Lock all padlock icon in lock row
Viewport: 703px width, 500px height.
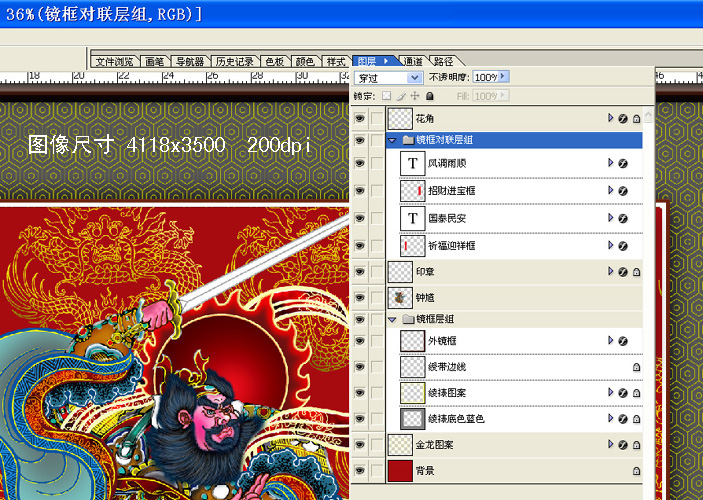[x=430, y=96]
